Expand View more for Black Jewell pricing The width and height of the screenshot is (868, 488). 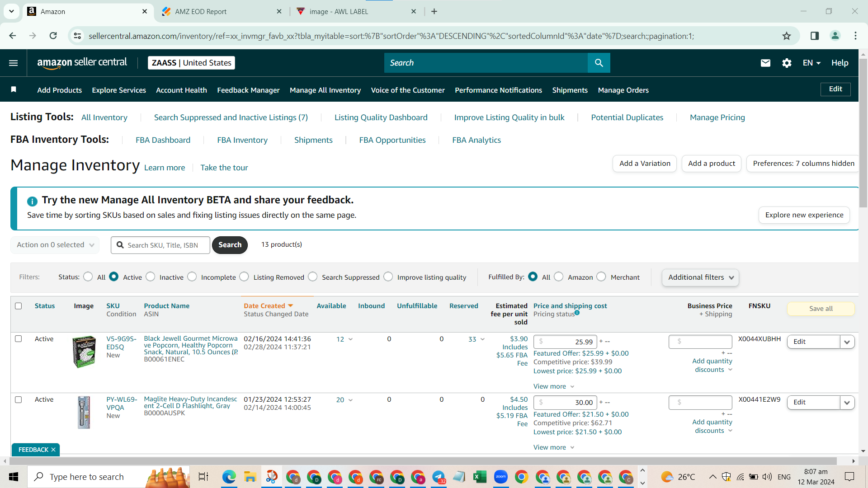[554, 386]
